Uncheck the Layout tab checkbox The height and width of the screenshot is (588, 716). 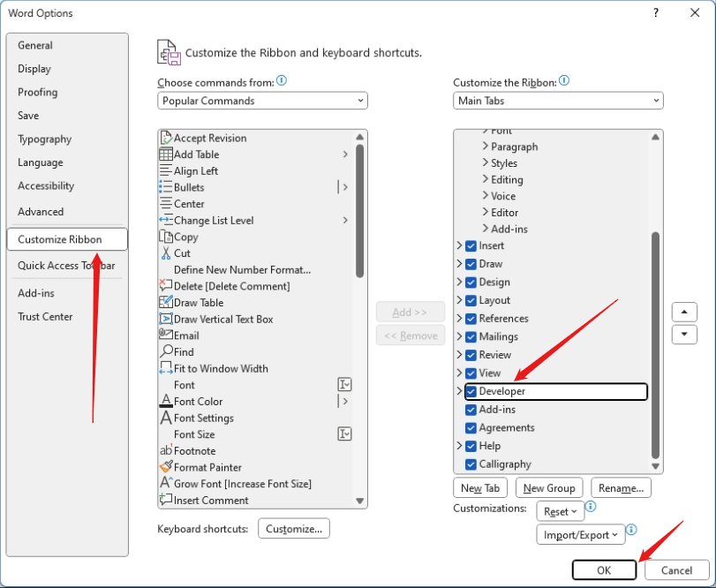(x=471, y=301)
